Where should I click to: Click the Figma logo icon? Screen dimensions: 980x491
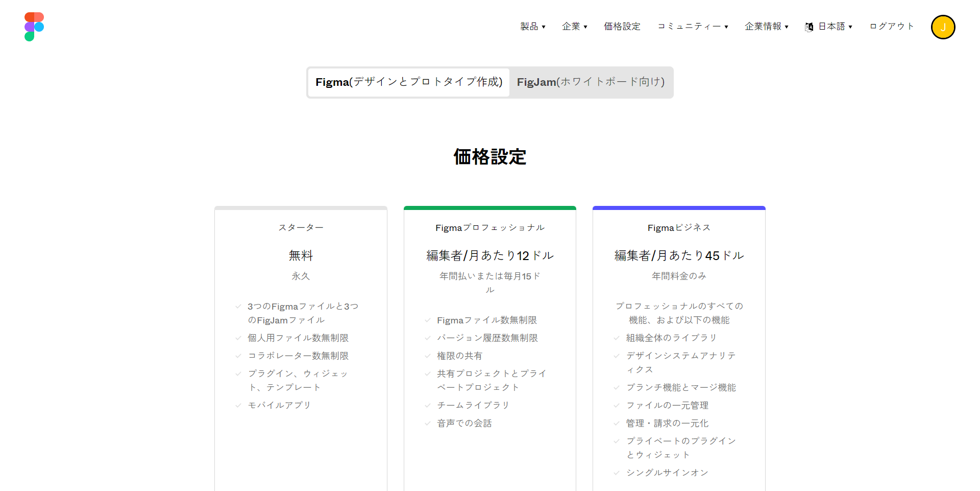click(34, 27)
